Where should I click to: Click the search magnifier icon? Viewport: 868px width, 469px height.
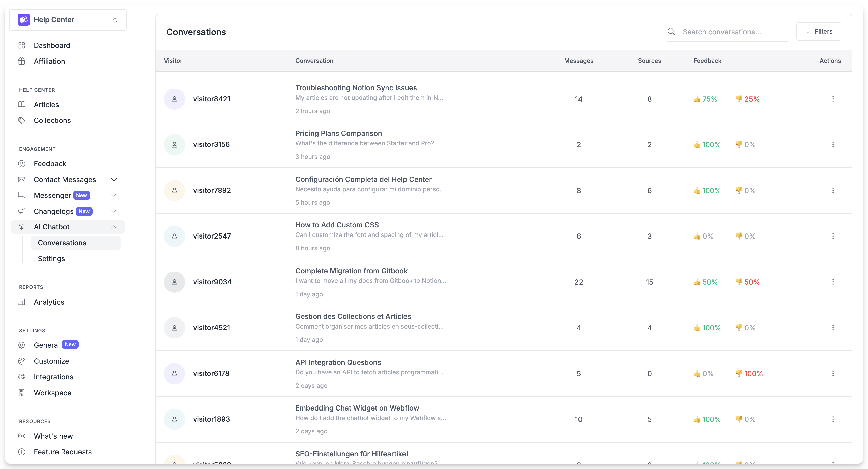click(671, 32)
